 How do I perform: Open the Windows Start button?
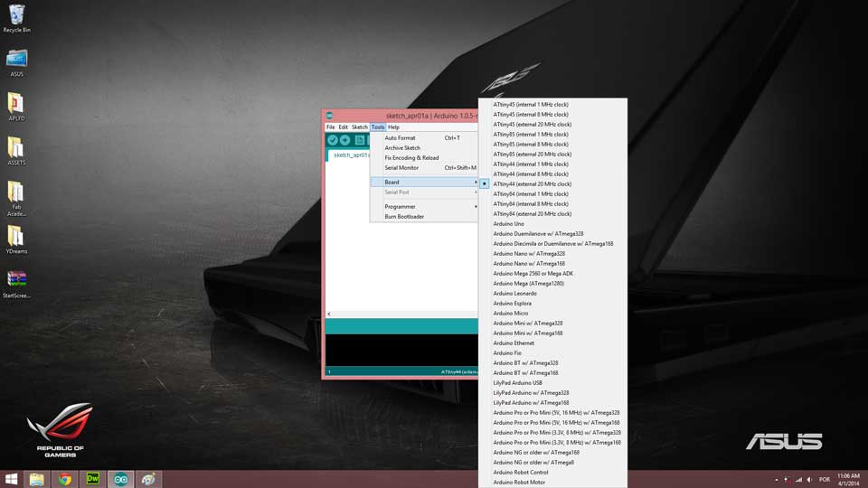click(x=11, y=479)
